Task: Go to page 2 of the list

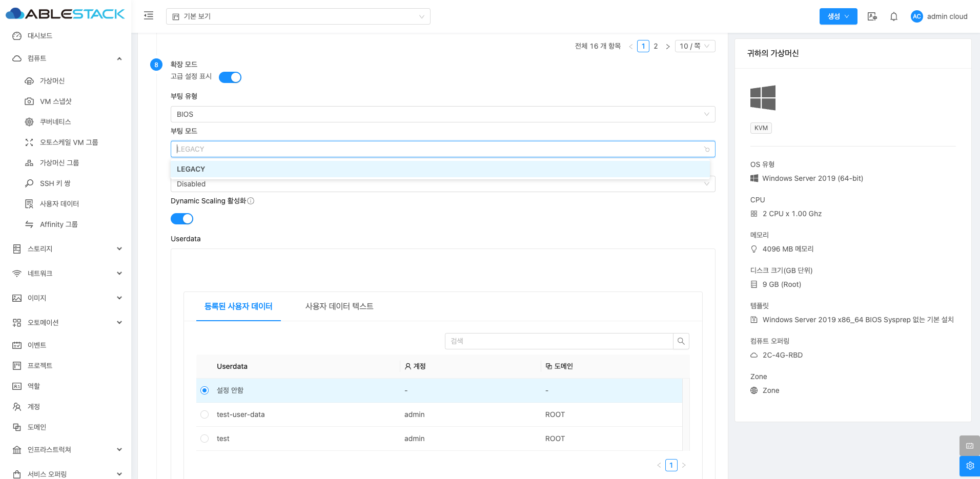Action: (656, 46)
